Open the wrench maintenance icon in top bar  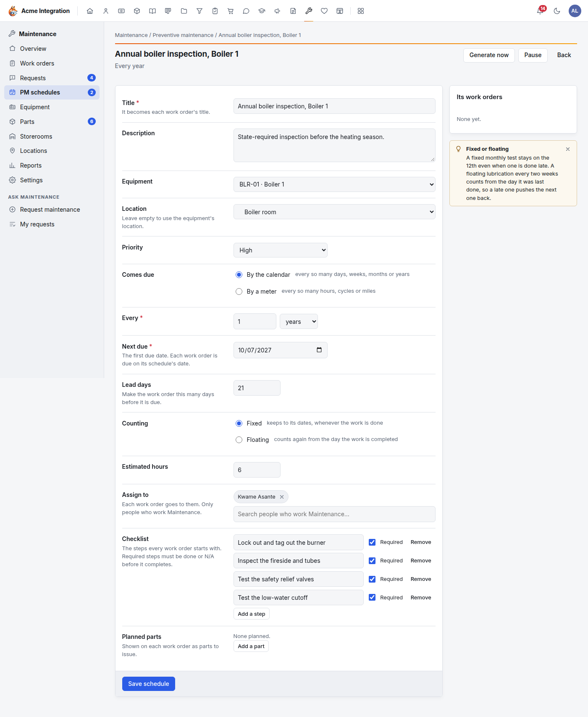(309, 11)
